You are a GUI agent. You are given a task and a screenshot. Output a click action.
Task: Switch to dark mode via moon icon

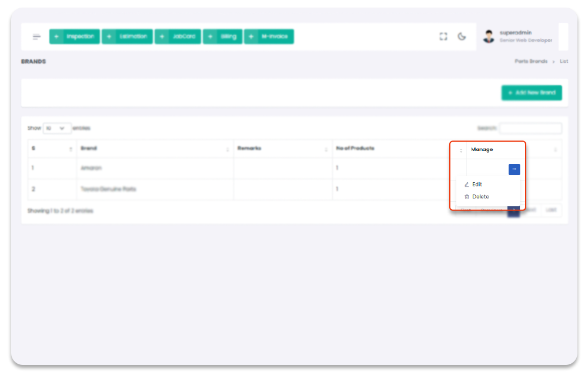[x=462, y=36]
